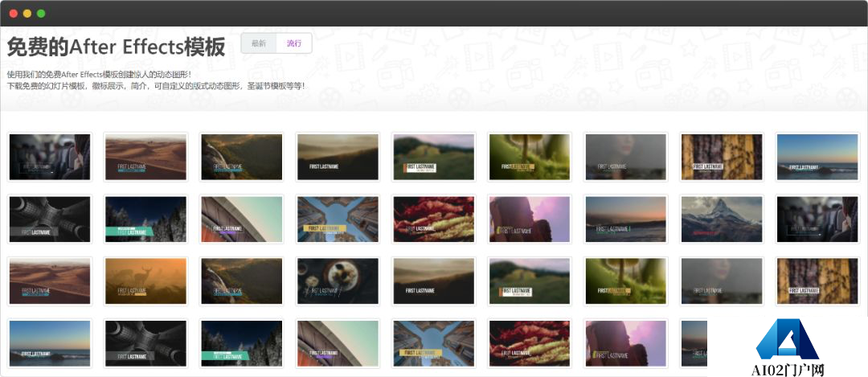This screenshot has width=868, height=377.
Task: Open third-row misty brown hills template
Action: coord(434,281)
